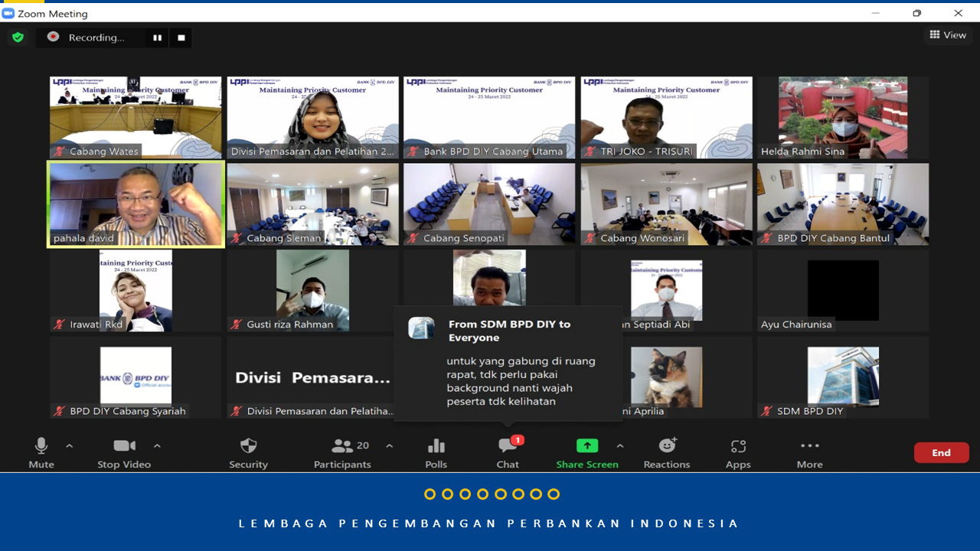Click the red End button
This screenshot has height=551, width=980.
(x=941, y=452)
